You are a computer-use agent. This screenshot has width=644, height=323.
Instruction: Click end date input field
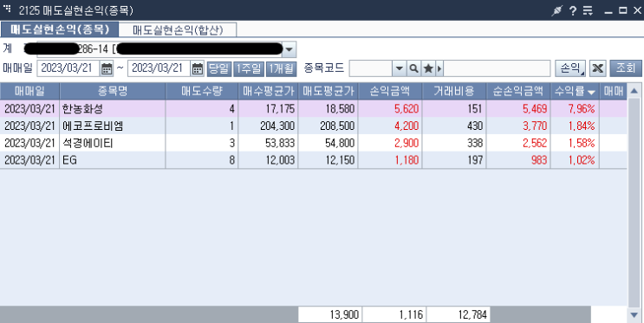pos(159,68)
